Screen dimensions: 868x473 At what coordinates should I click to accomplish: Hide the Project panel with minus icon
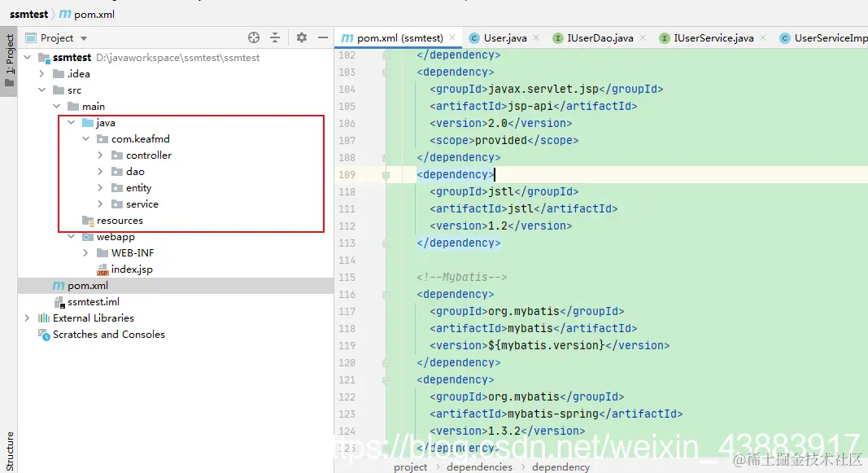pyautogui.click(x=323, y=37)
